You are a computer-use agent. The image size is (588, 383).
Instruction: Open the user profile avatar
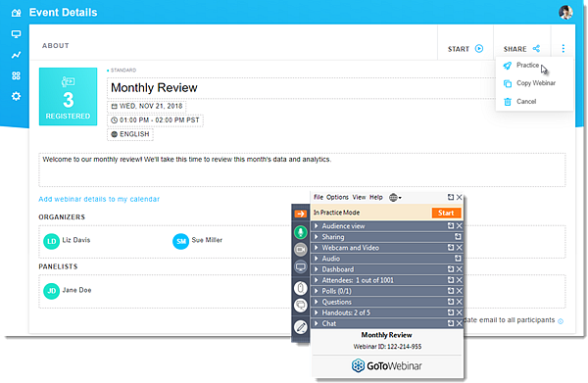point(565,13)
